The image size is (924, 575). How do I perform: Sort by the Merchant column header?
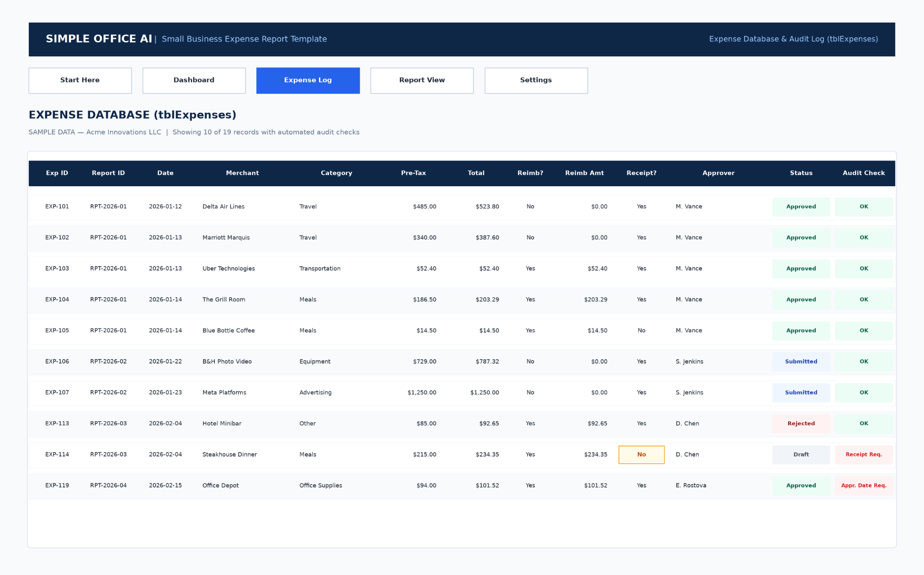(242, 173)
